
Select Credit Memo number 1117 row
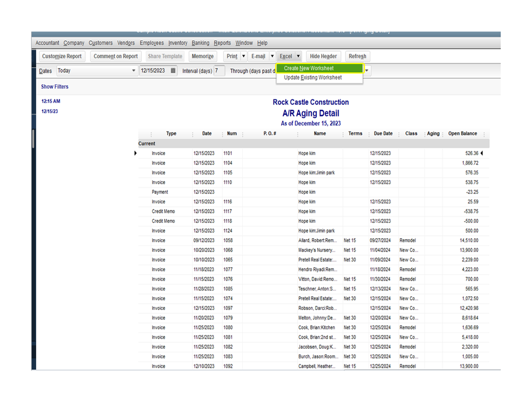(314, 211)
